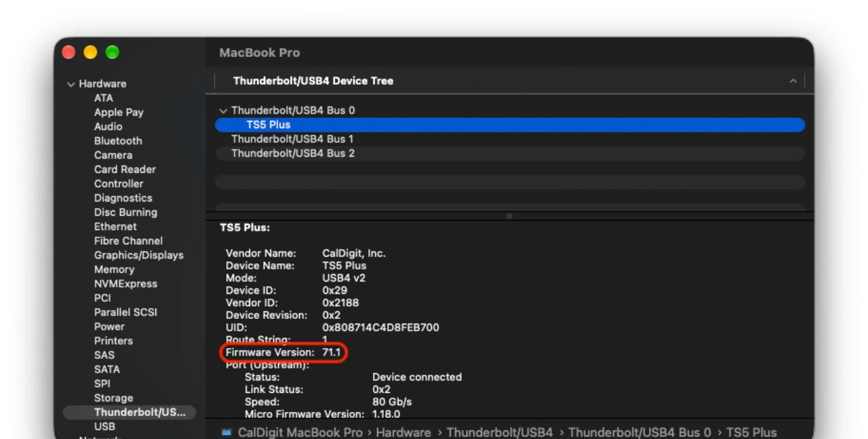
Task: Select SATA in the sidebar
Action: point(107,368)
